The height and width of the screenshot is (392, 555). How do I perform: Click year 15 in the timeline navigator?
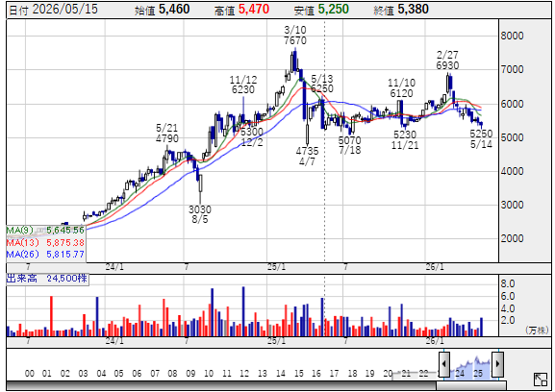click(x=299, y=374)
